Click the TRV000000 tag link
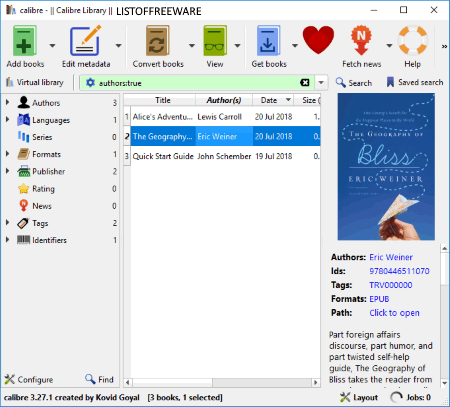 tap(390, 285)
